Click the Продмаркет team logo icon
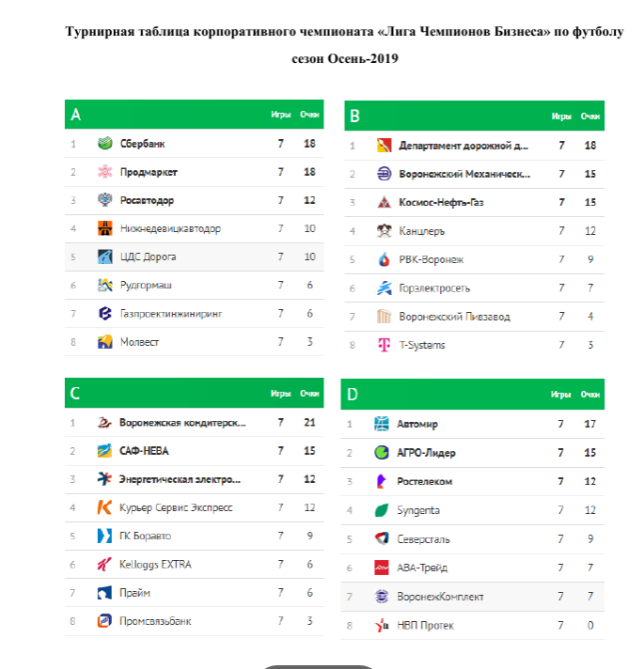Screen dimensions: 644x669 click(105, 172)
